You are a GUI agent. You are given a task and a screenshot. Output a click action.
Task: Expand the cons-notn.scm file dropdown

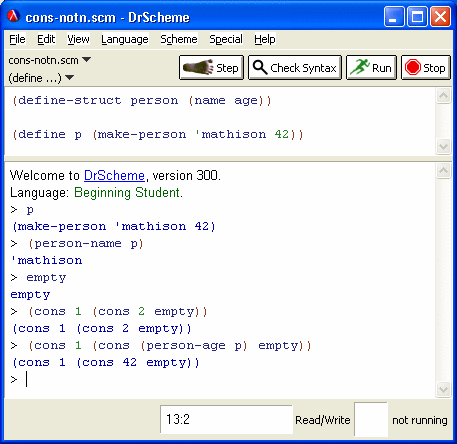pyautogui.click(x=50, y=60)
